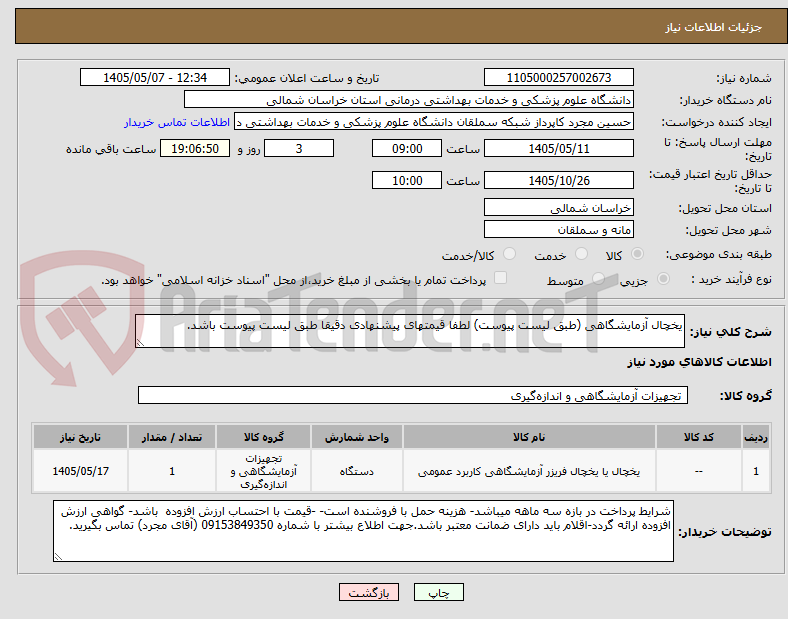This screenshot has width=788, height=619.
Task: Click the نام کالا column header
Action: pyautogui.click(x=529, y=437)
